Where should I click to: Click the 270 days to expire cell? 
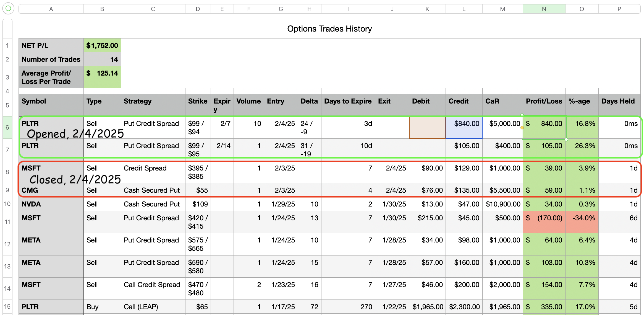(x=348, y=307)
